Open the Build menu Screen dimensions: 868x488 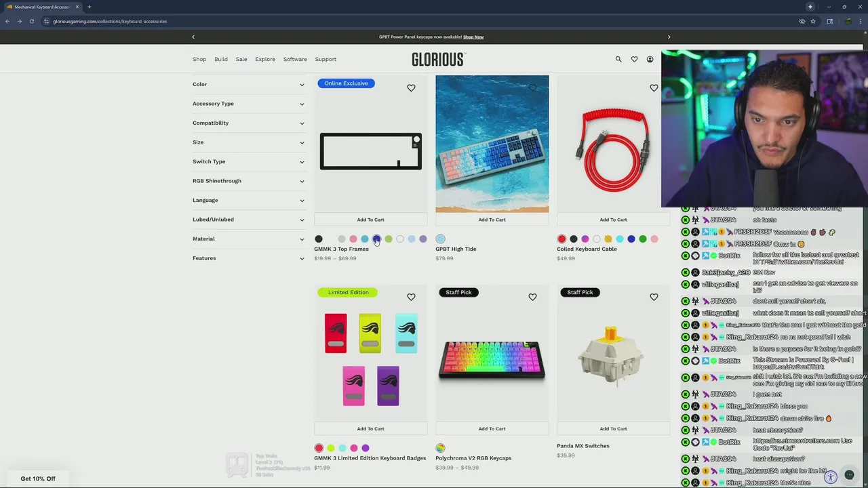click(x=221, y=59)
